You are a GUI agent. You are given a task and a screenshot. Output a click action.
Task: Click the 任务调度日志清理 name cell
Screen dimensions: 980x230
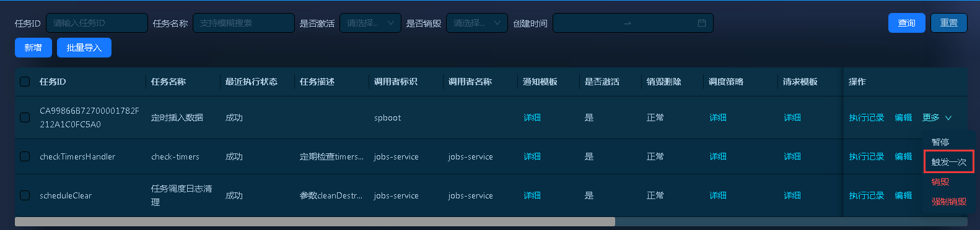tap(182, 195)
